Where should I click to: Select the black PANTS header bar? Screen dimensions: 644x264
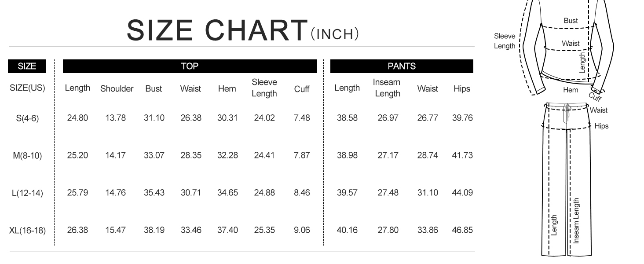pyautogui.click(x=401, y=66)
